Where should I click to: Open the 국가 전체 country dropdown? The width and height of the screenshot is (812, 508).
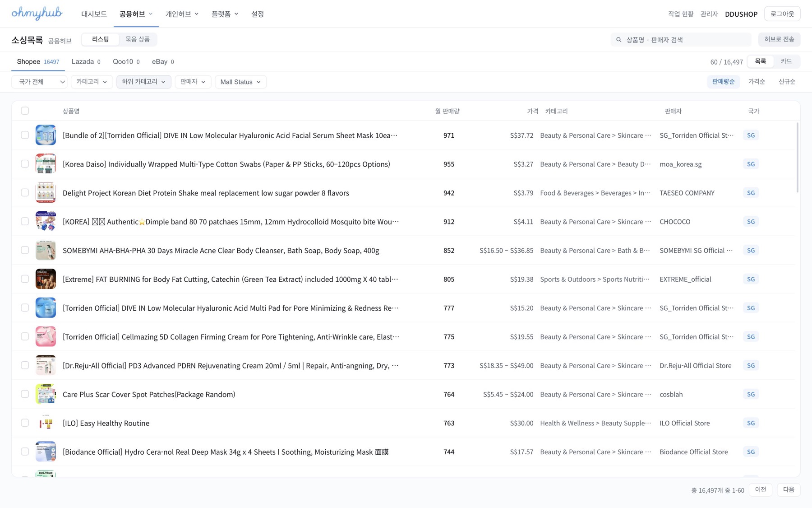tap(39, 82)
